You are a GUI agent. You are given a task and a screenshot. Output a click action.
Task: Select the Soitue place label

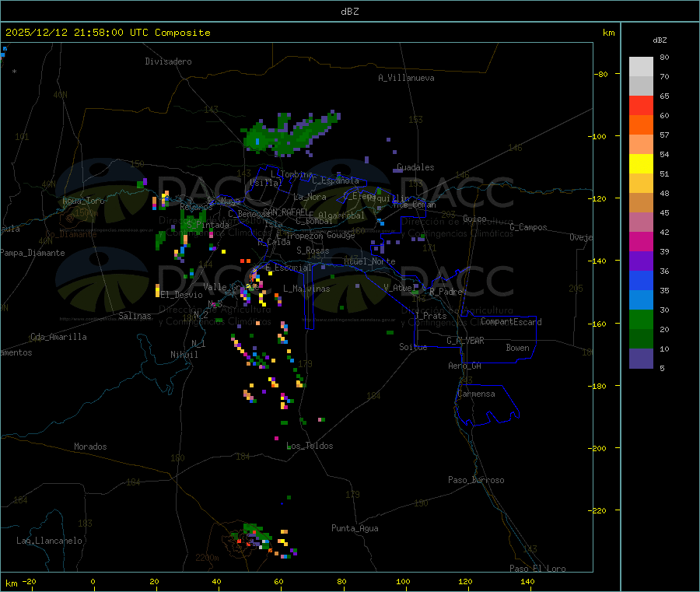413,346
